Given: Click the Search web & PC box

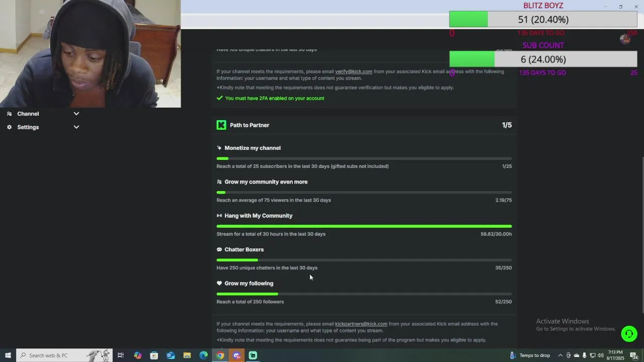Looking at the screenshot, I should click(64, 355).
